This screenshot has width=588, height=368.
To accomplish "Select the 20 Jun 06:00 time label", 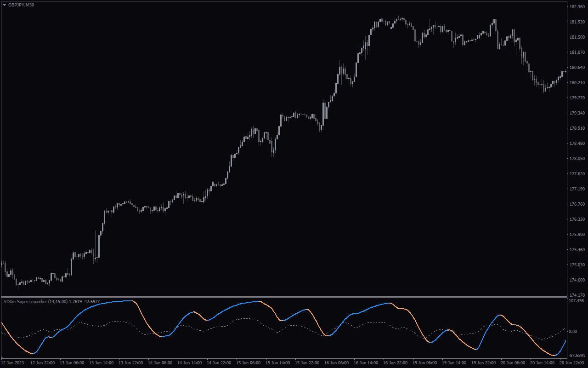I will coord(513,363).
